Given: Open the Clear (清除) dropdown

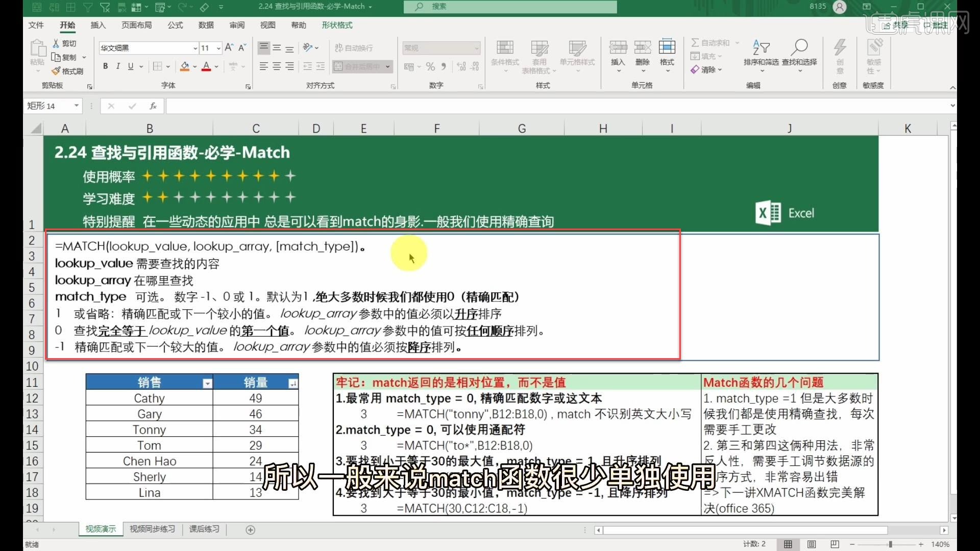Looking at the screenshot, I should click(706, 69).
